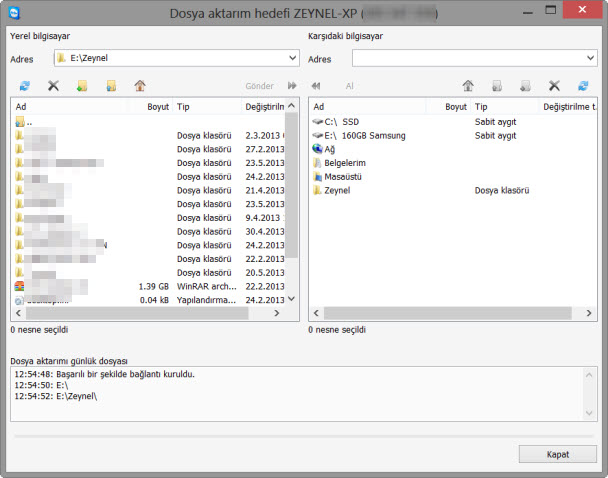The image size is (608, 478).
Task: Select Belgelerim in remote list
Action: pos(344,162)
